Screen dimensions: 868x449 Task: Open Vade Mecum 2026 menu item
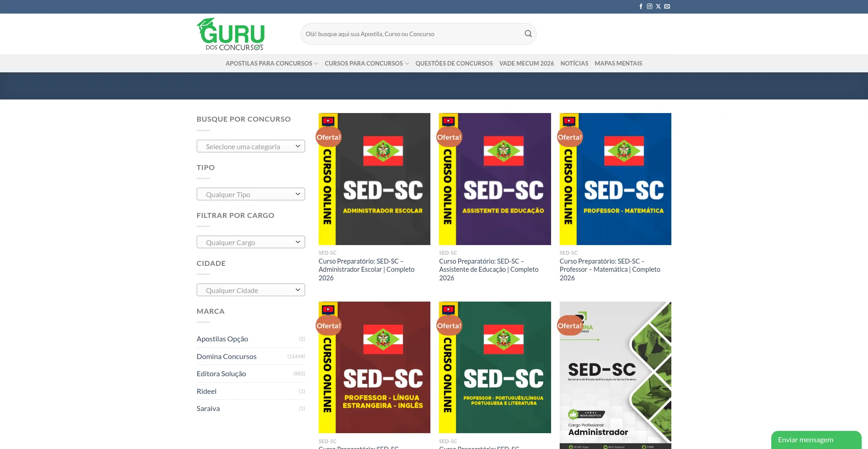click(x=526, y=63)
